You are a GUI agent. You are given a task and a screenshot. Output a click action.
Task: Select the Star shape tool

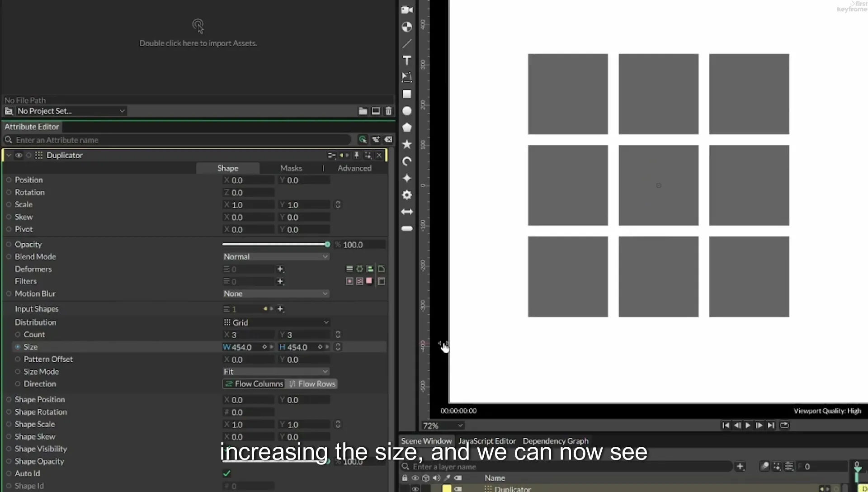click(407, 144)
